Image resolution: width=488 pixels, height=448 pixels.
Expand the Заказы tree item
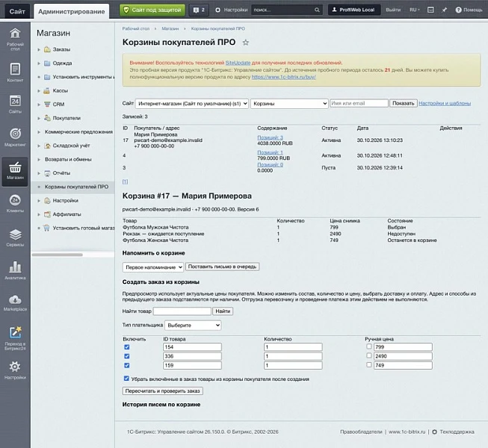coord(39,49)
